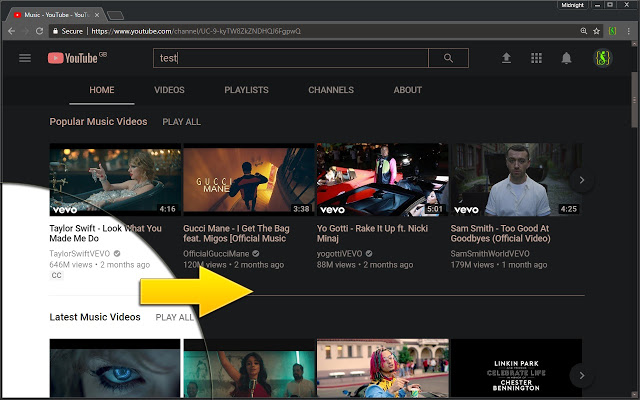Switch to the CHANNELS tab

(331, 90)
